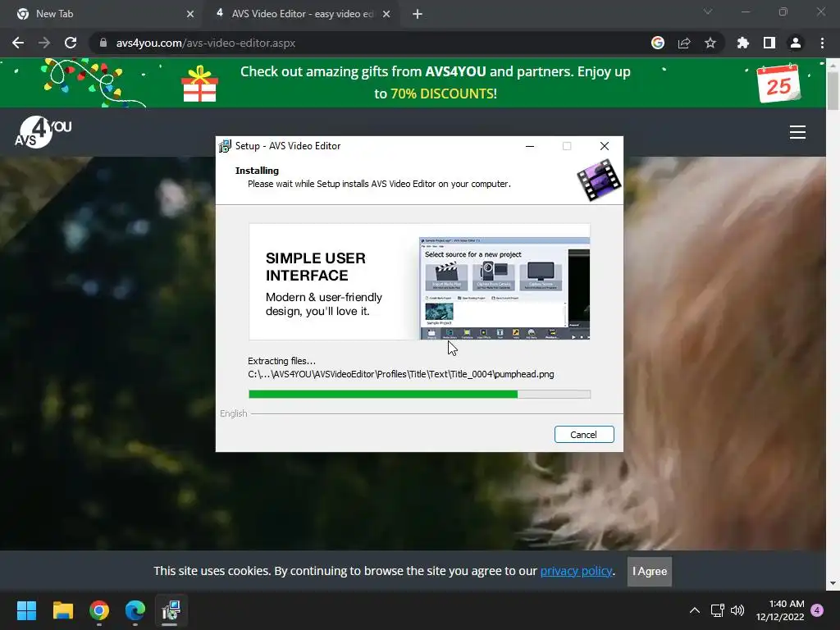Click the browser back arrow
This screenshot has height=630, width=840.
pos(18,43)
